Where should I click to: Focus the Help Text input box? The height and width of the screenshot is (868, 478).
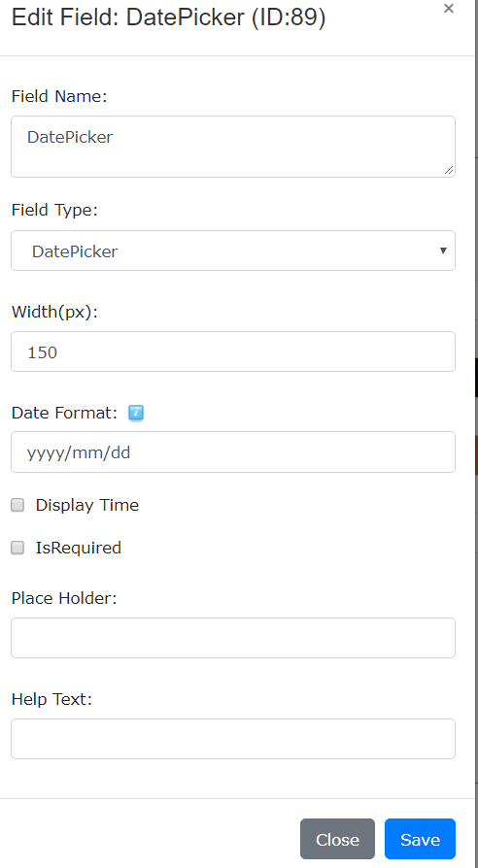233,739
